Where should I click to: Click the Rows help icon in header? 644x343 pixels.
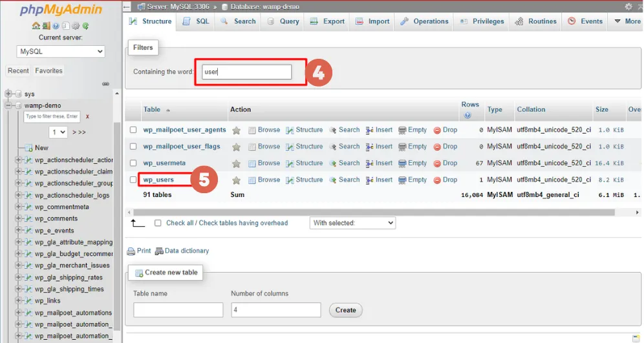coord(467,115)
